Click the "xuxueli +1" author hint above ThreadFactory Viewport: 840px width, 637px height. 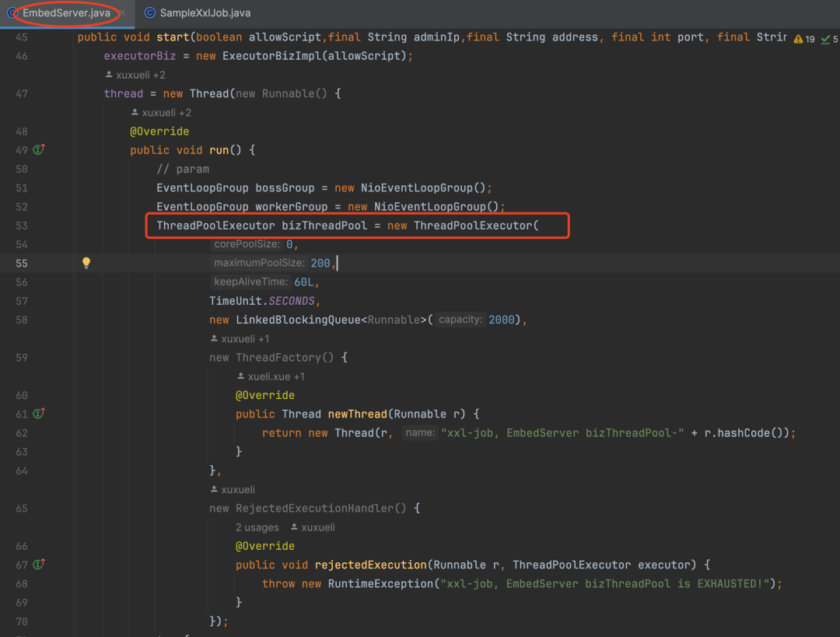click(240, 338)
